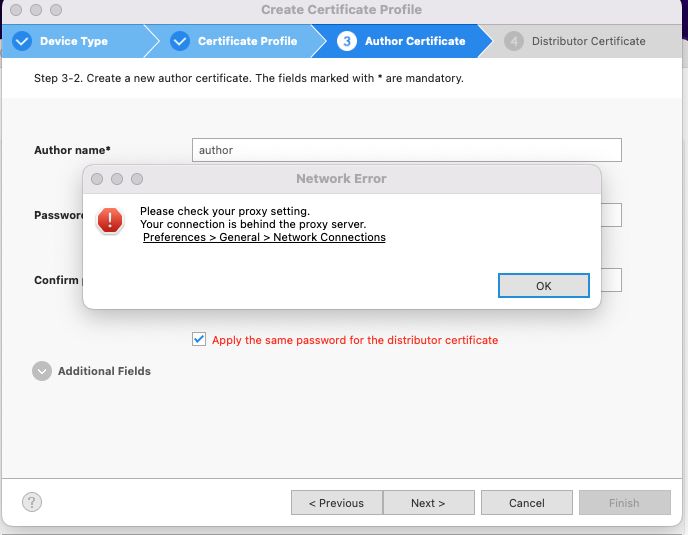Click the Password field's visible right edge
The image size is (688, 535).
[611, 215]
